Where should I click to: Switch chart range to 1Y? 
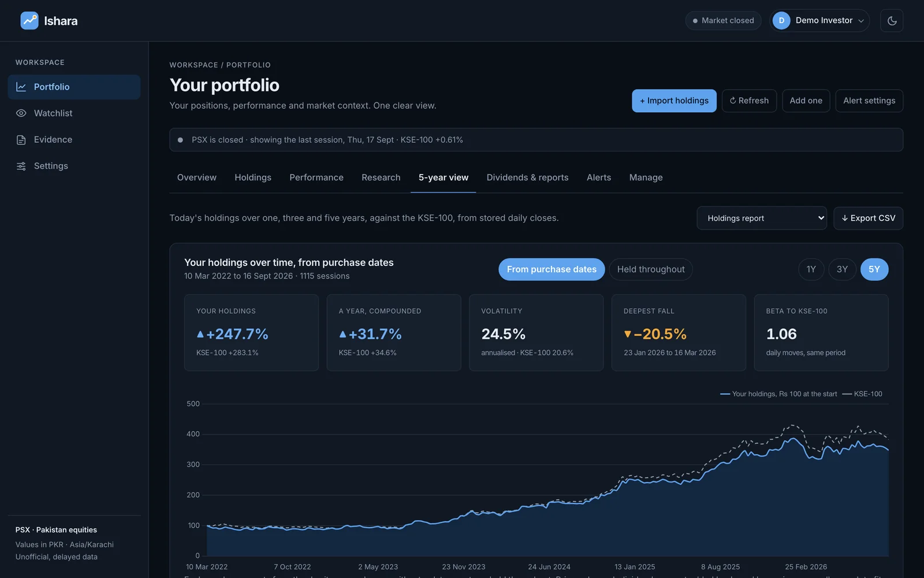811,269
